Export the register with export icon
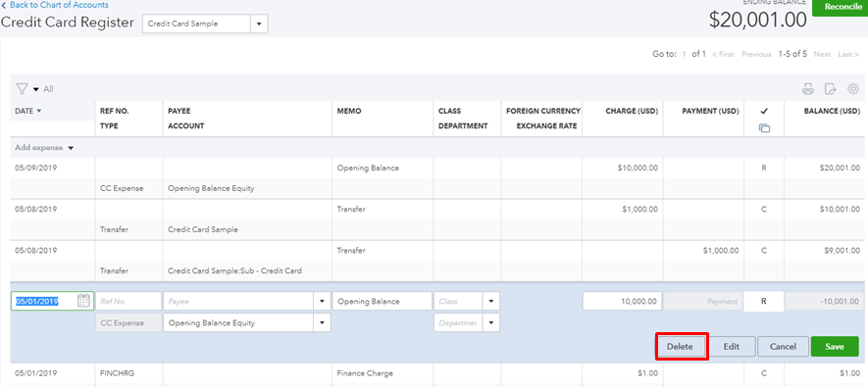Viewport: 868px width, 387px height. tap(830, 88)
